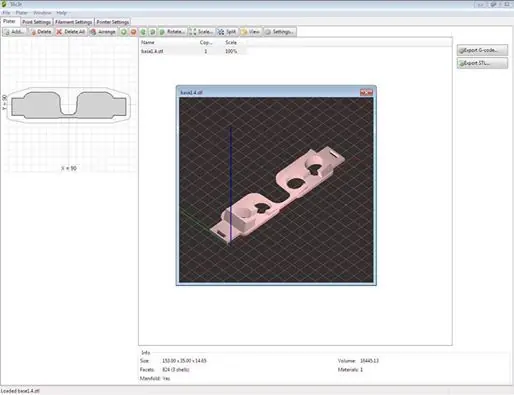Click the rotate 45° clockwise icon
This screenshot has height=395, width=514.
tap(153, 32)
